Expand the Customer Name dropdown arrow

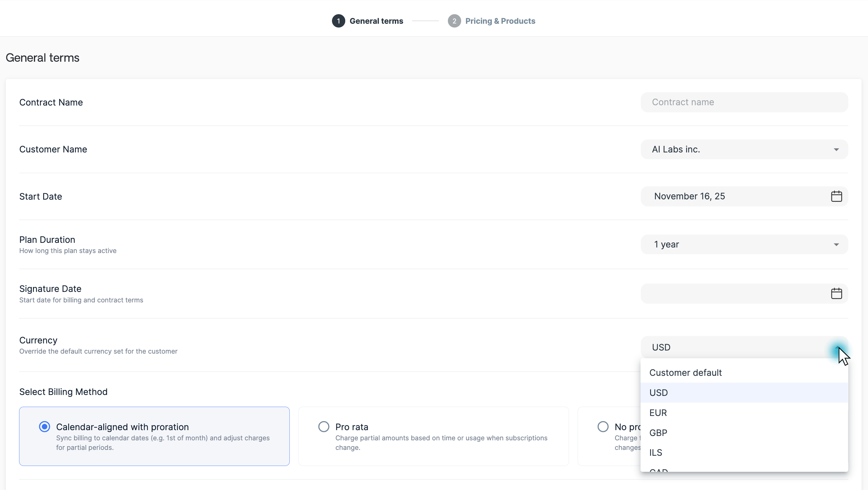click(x=836, y=149)
